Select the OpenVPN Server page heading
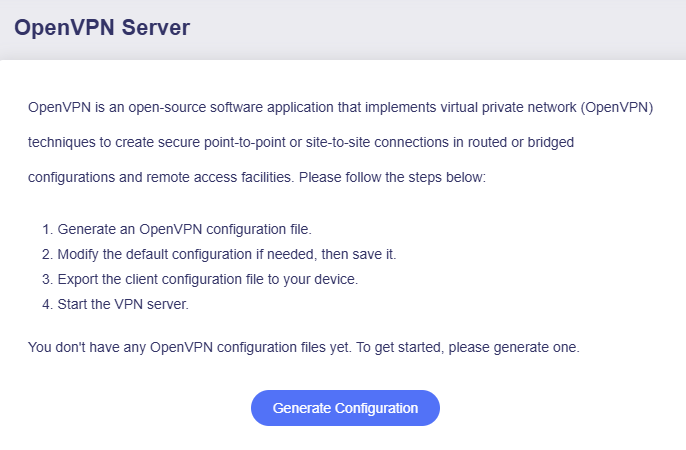Screen dimensions: 686x450 (x=102, y=28)
